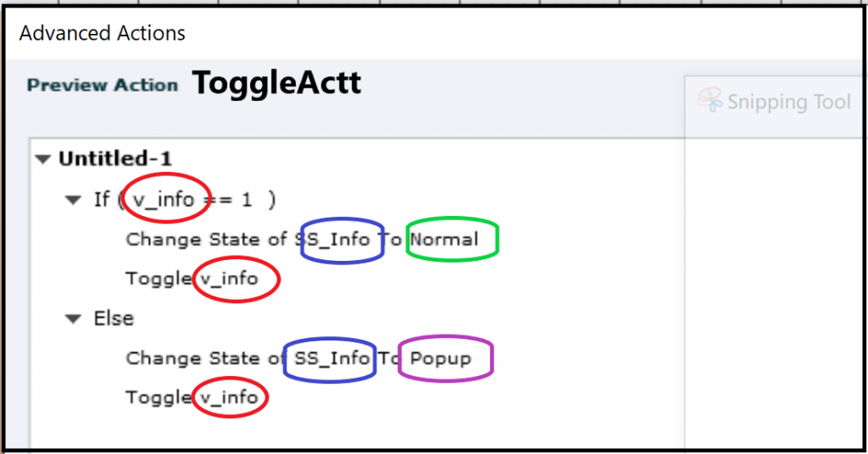Click the Snipping Tool scissors icon

(710, 100)
